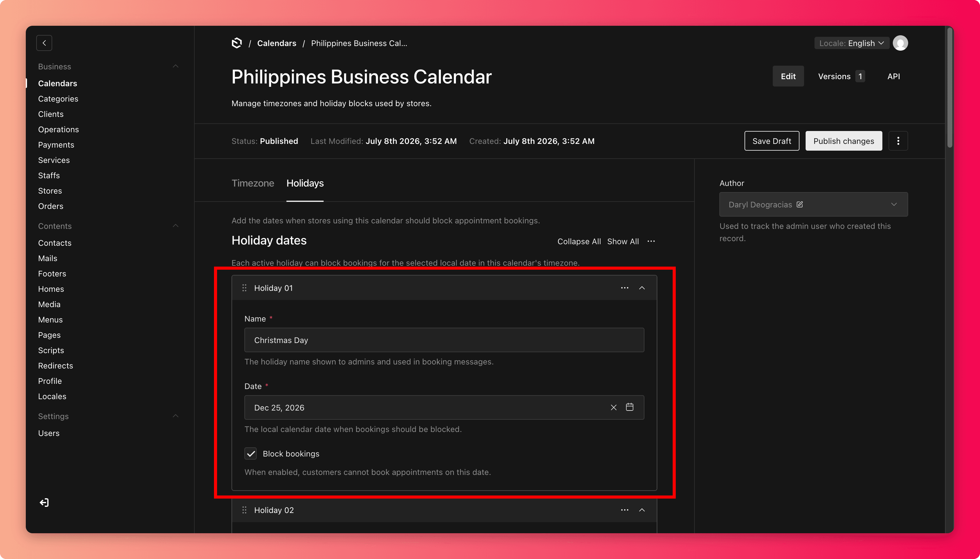Open the Edit view tab
This screenshot has height=559, width=980.
788,76
